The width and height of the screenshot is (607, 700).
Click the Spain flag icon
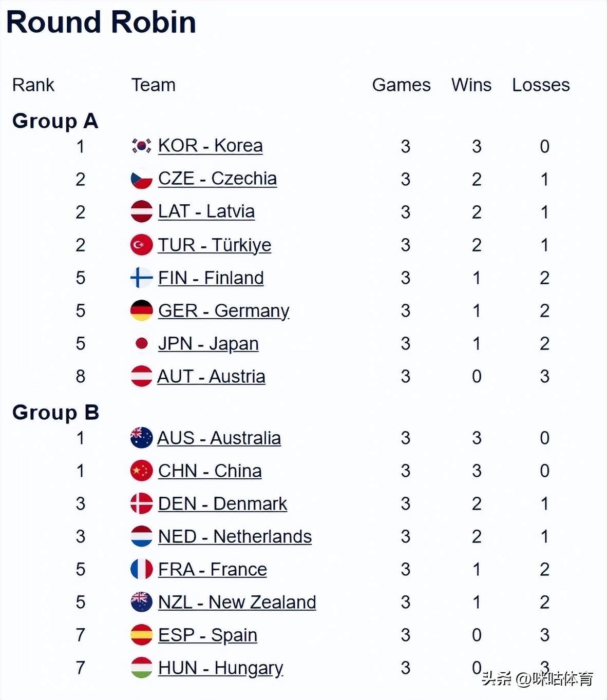click(141, 635)
